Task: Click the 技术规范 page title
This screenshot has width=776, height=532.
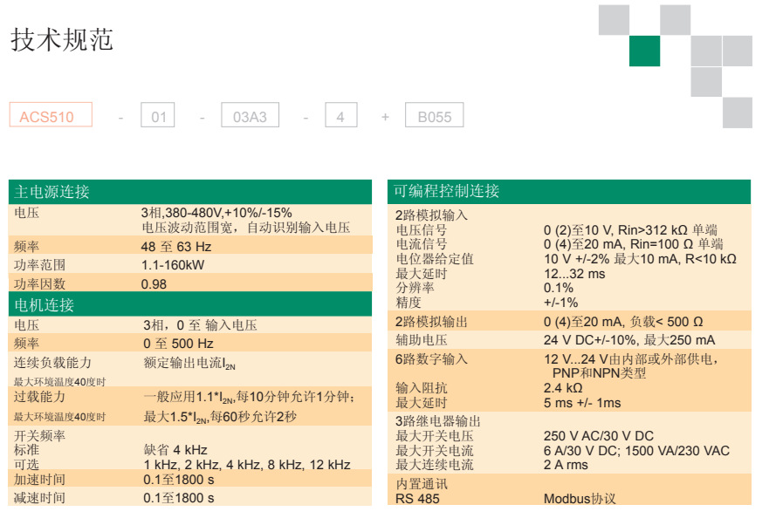Action: [x=62, y=39]
